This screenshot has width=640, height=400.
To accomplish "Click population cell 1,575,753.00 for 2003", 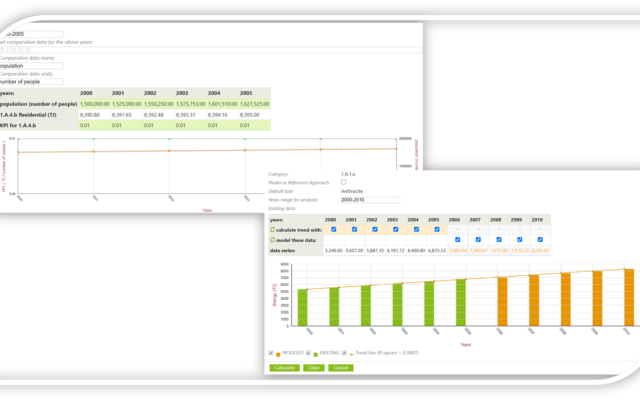I will pos(191,104).
